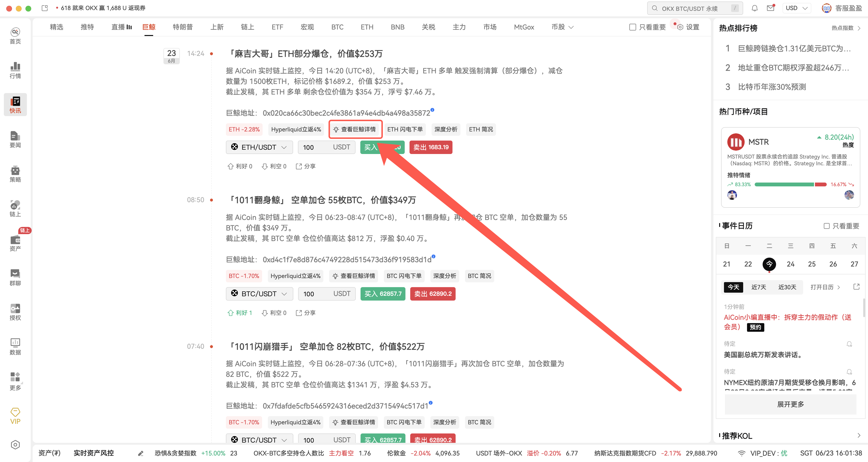Screen dimensions: 868x462
Task: Click 实时资产风控 in status bar
Action: point(93,453)
